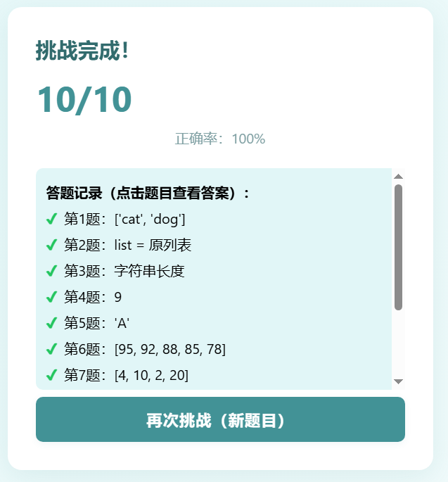The height and width of the screenshot is (482, 448).
Task: Click the scrollbar up arrow in answer record
Action: click(x=398, y=177)
